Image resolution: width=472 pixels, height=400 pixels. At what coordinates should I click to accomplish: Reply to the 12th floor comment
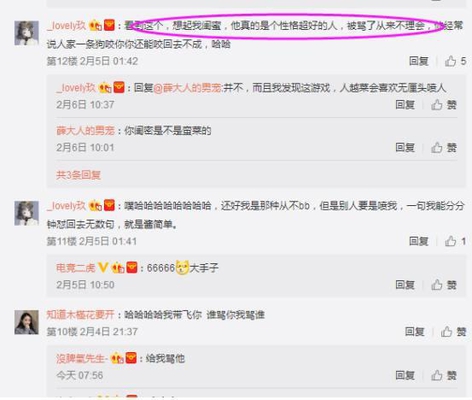419,61
